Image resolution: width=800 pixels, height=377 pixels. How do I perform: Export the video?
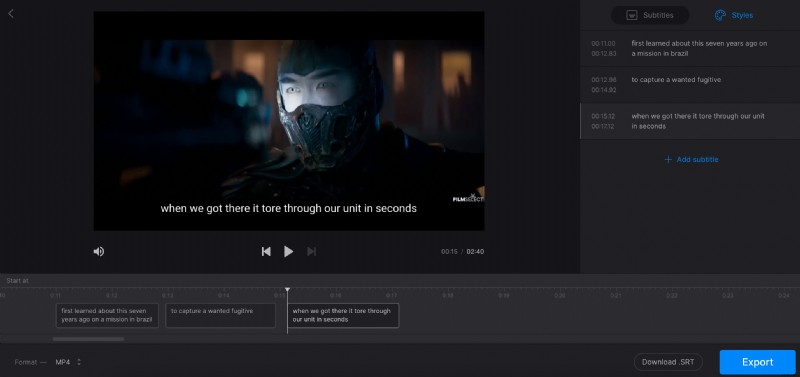click(x=757, y=362)
